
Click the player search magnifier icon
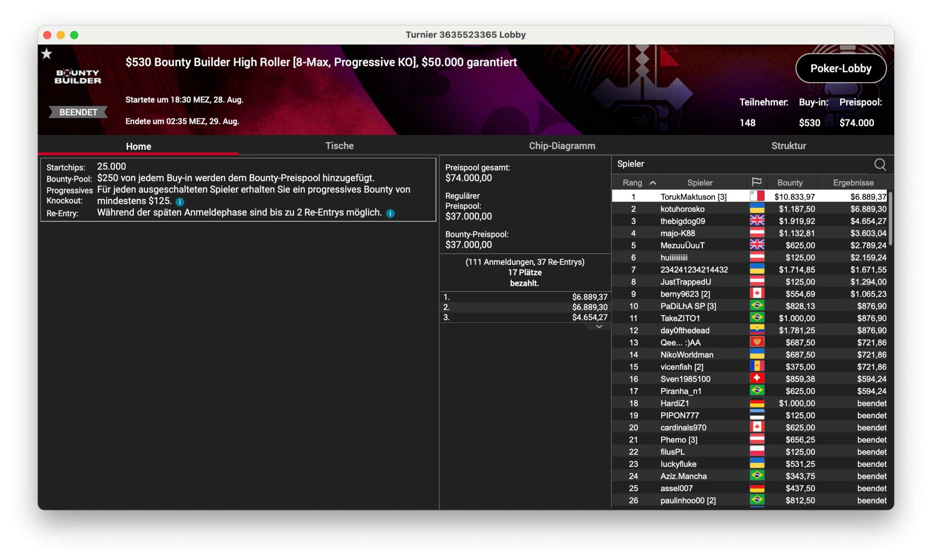(x=879, y=164)
